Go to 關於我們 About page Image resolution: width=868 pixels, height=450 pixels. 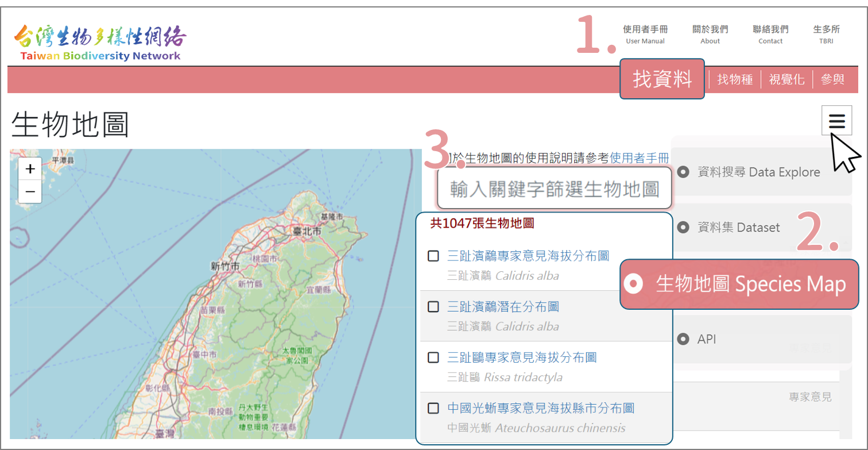(710, 34)
